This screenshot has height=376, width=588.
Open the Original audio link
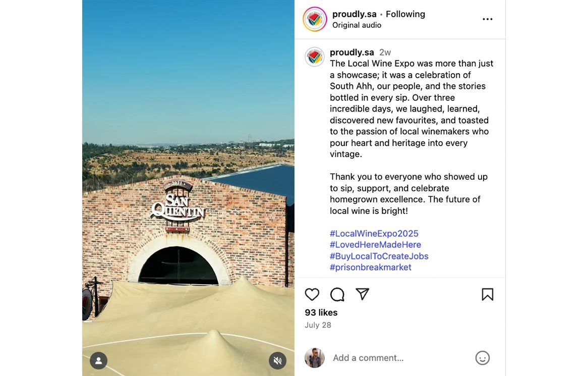357,25
